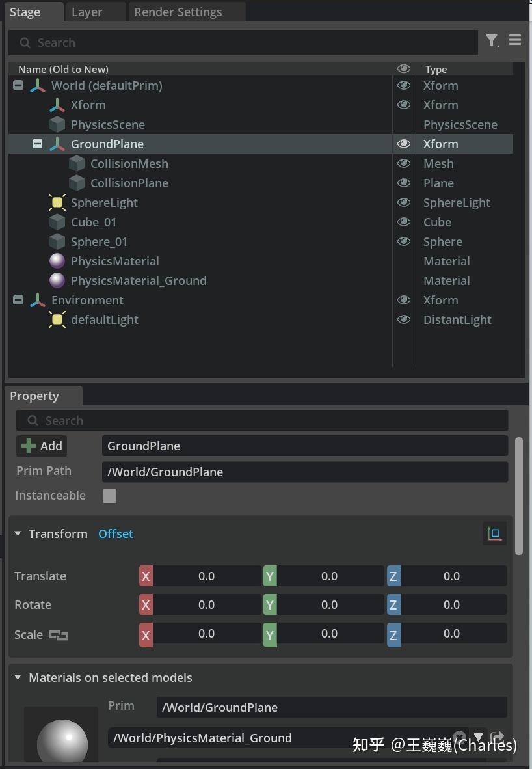The width and height of the screenshot is (532, 769).
Task: Toggle visibility of Sphere_01
Action: (403, 241)
